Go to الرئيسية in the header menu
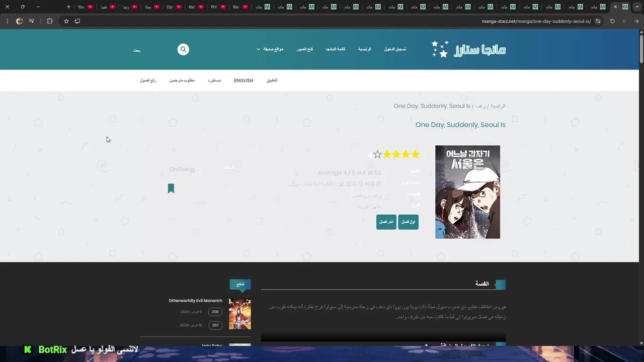Screen dimensions: 644x362 coord(364,49)
